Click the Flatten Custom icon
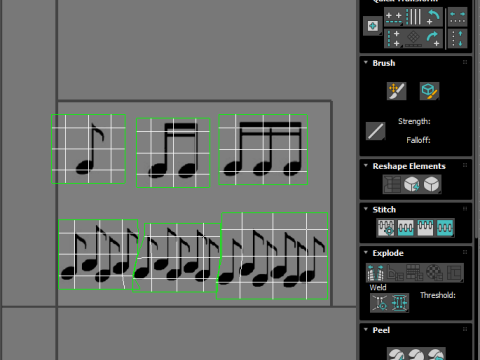The image size is (480, 360). 454,273
